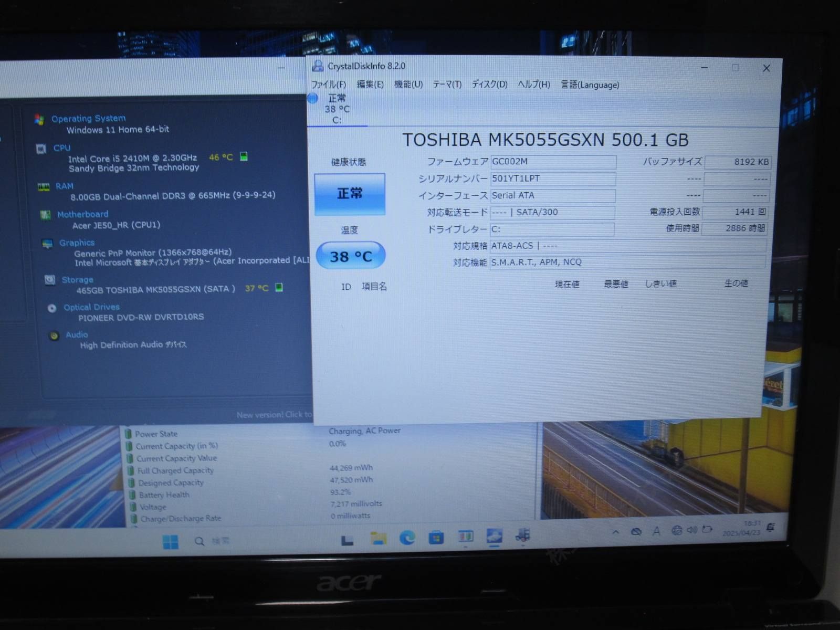This screenshot has width=840, height=630.
Task: Click the 38 °C temperature button
Action: click(x=351, y=256)
